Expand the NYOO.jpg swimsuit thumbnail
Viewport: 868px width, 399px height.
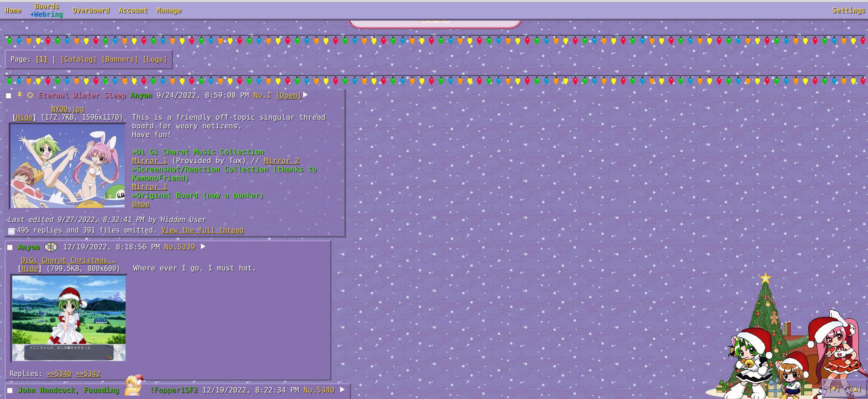point(68,165)
